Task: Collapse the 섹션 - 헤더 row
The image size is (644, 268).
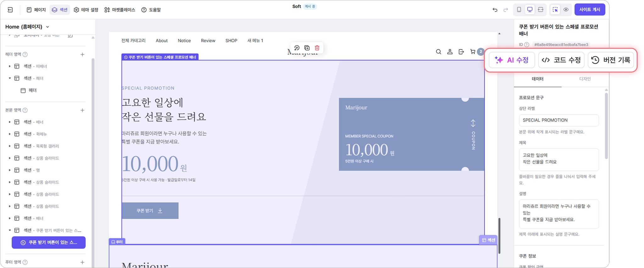Action: [9, 78]
